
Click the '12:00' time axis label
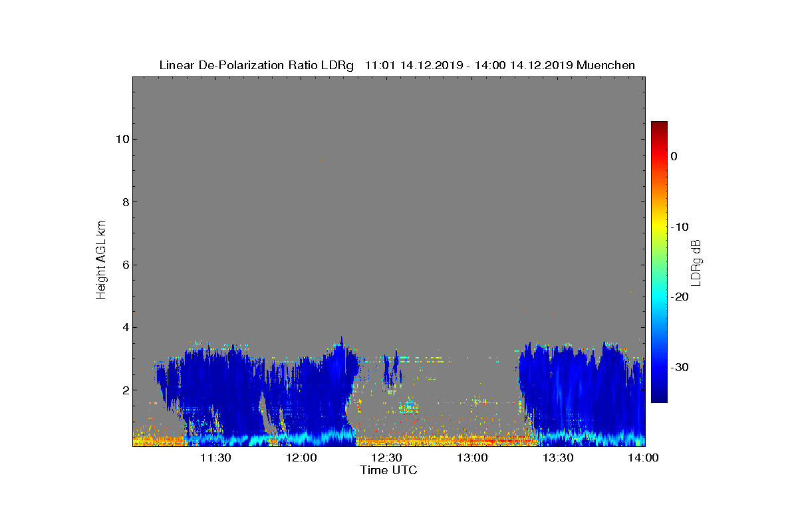pyautogui.click(x=301, y=458)
